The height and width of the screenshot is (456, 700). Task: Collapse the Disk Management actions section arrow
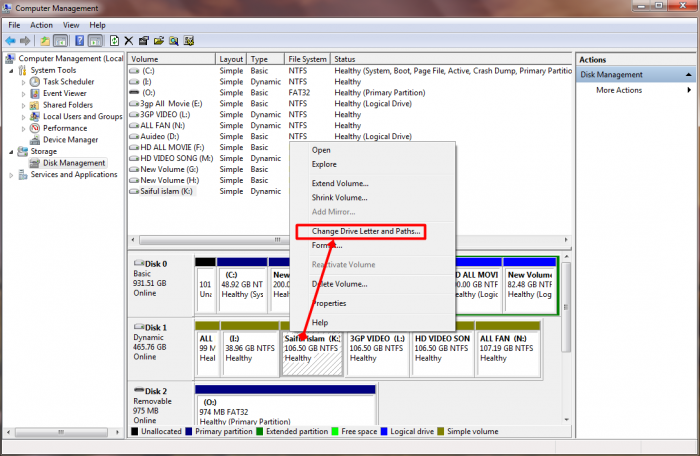[689, 75]
